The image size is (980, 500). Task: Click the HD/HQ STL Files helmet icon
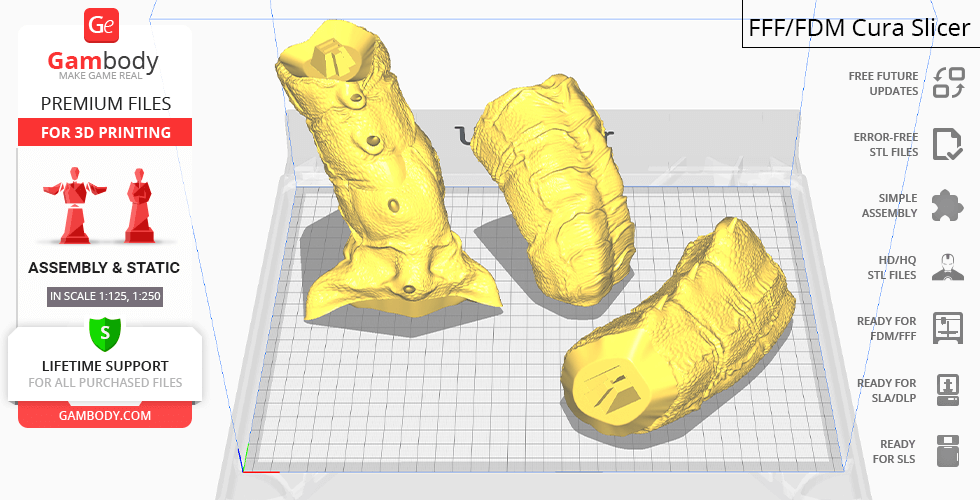click(x=948, y=267)
